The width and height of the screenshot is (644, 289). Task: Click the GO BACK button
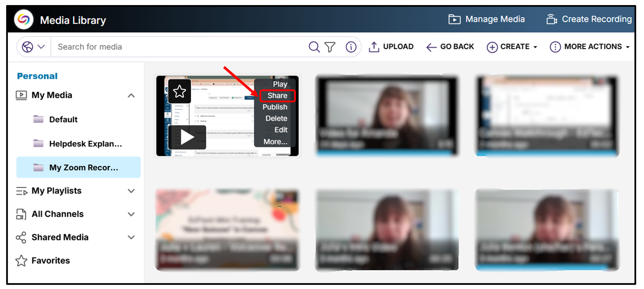point(450,47)
